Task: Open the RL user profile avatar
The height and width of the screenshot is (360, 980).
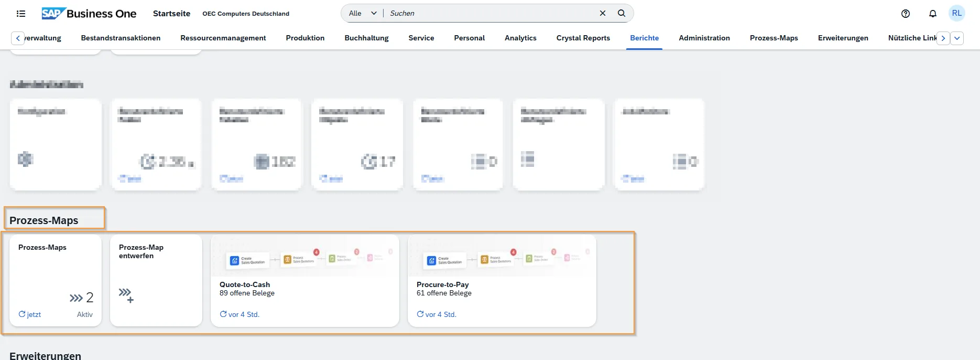Action: point(957,14)
